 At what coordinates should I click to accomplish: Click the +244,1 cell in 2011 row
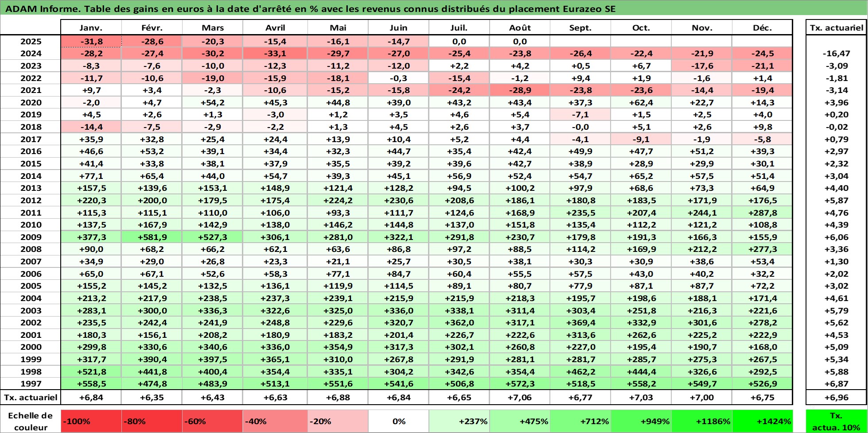click(x=702, y=213)
